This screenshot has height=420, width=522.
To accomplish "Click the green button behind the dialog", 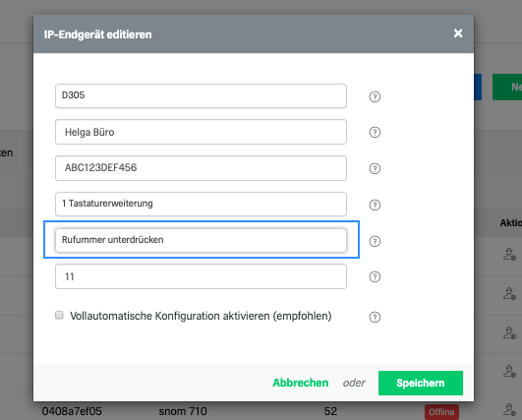I will (507, 87).
